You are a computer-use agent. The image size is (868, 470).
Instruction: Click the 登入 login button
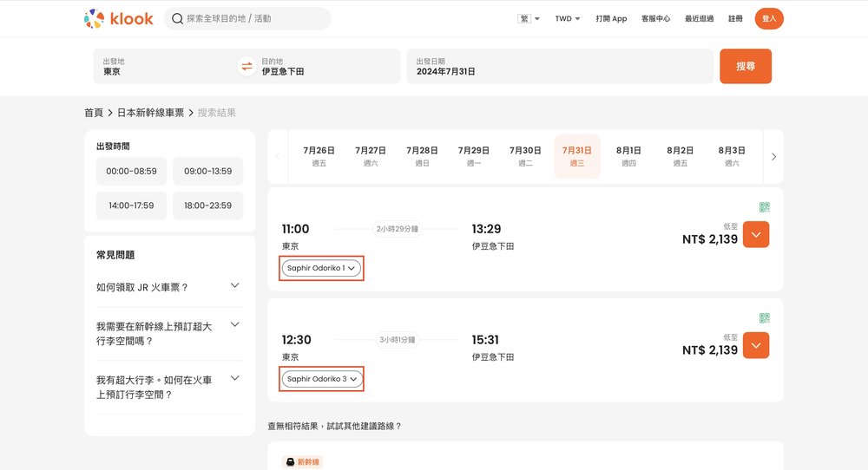click(769, 18)
